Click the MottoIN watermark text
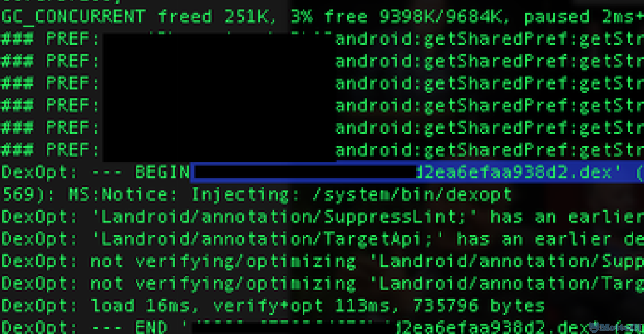 tap(621, 328)
